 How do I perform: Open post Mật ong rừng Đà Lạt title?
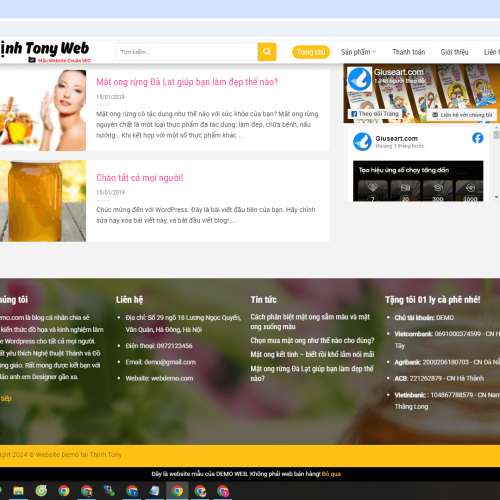point(187,82)
